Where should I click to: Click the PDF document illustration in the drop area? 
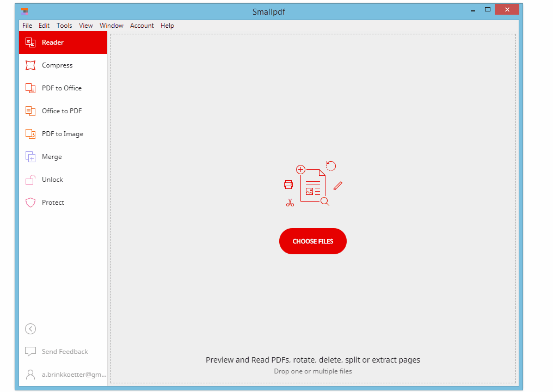pyautogui.click(x=313, y=184)
